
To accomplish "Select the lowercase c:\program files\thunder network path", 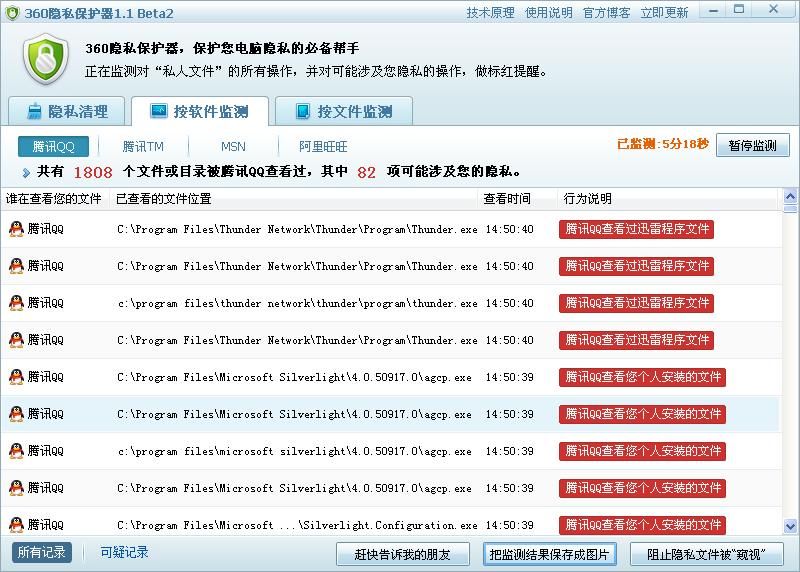I will (297, 303).
